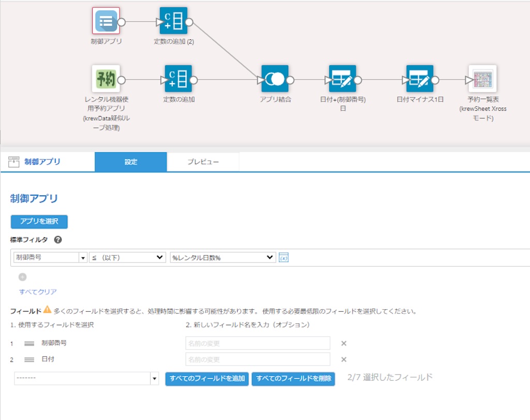
Task: Open the field selection dropdown showing dashes
Action: [x=86, y=379]
